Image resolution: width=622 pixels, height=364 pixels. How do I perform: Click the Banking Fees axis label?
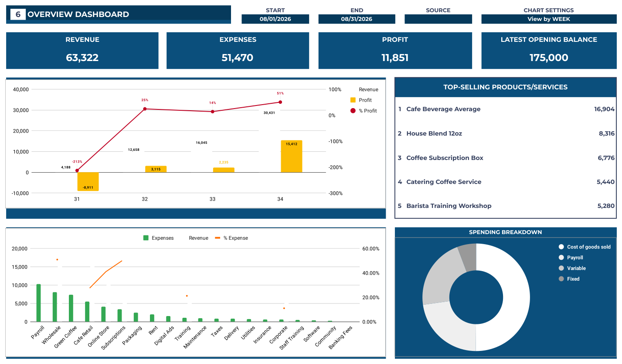340,338
